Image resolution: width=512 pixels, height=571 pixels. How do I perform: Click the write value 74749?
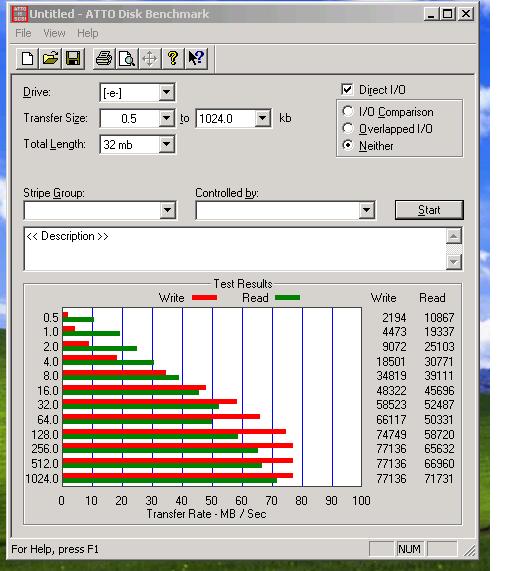(391, 434)
